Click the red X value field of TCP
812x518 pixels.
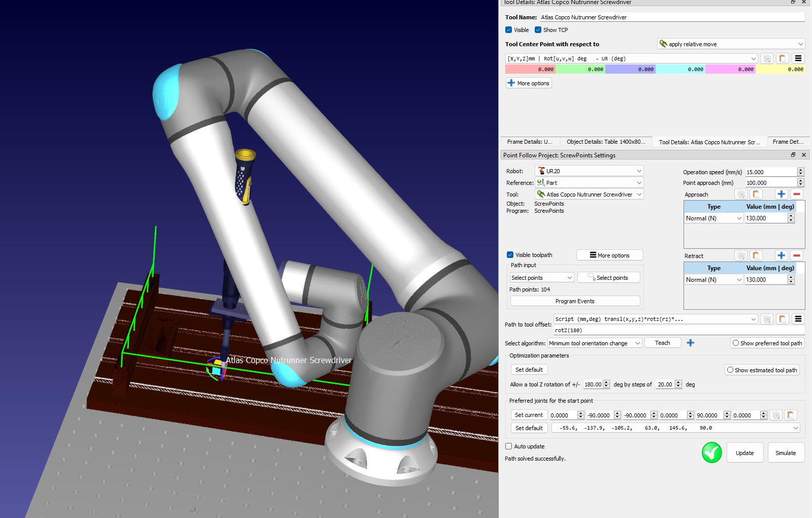(530, 69)
